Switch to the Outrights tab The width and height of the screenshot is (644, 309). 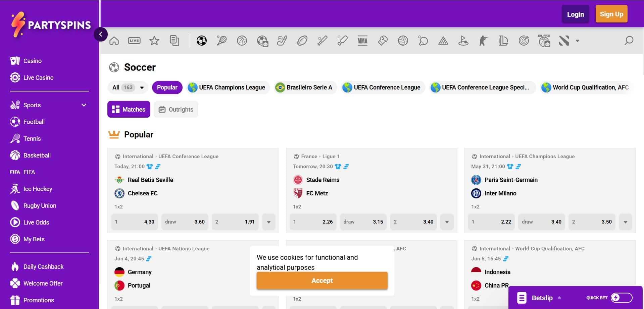176,109
